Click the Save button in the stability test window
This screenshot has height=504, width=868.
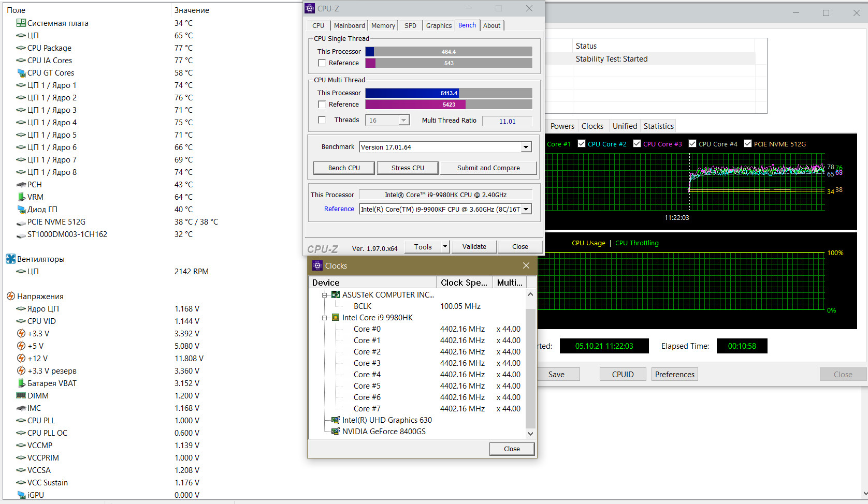[x=556, y=374]
